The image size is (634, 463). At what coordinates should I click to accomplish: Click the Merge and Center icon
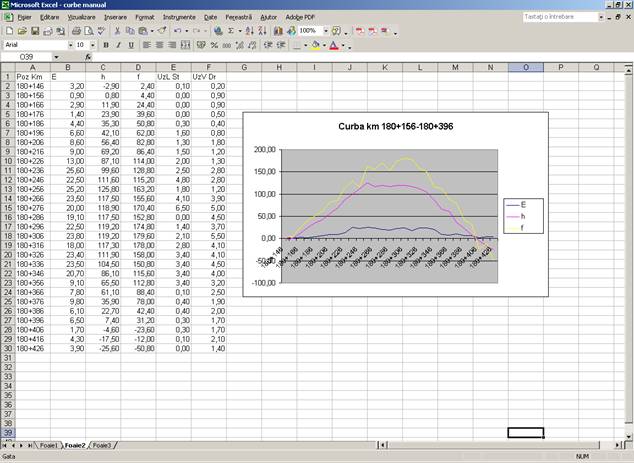[x=187, y=46]
